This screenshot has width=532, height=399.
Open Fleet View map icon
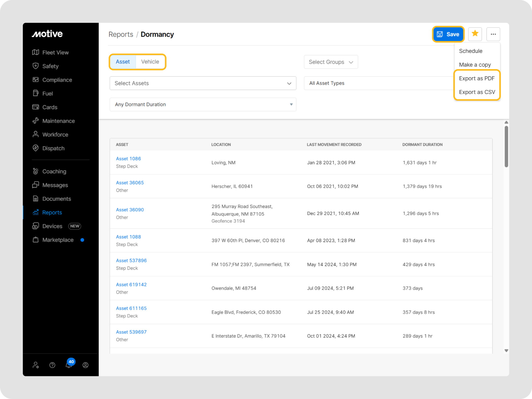click(36, 52)
